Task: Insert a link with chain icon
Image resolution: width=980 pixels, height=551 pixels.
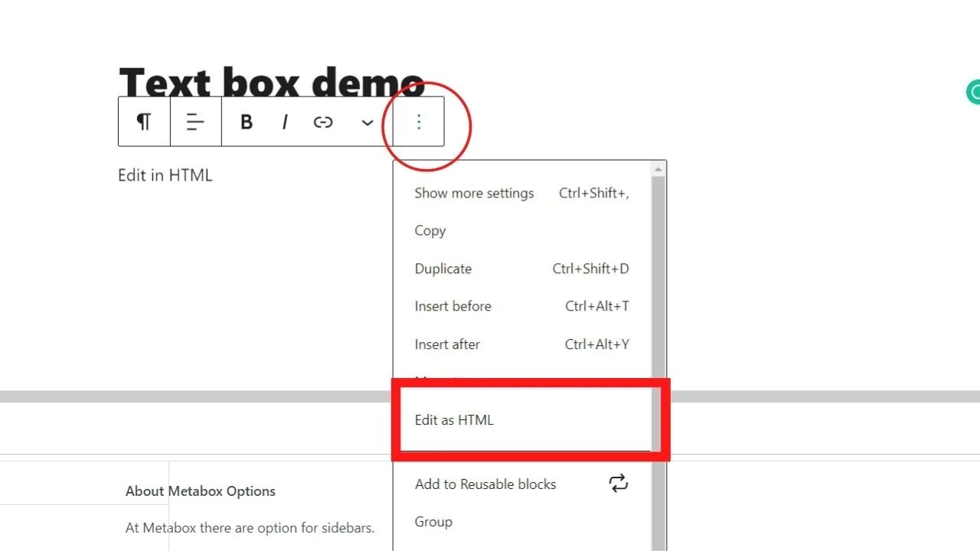Action: [323, 122]
